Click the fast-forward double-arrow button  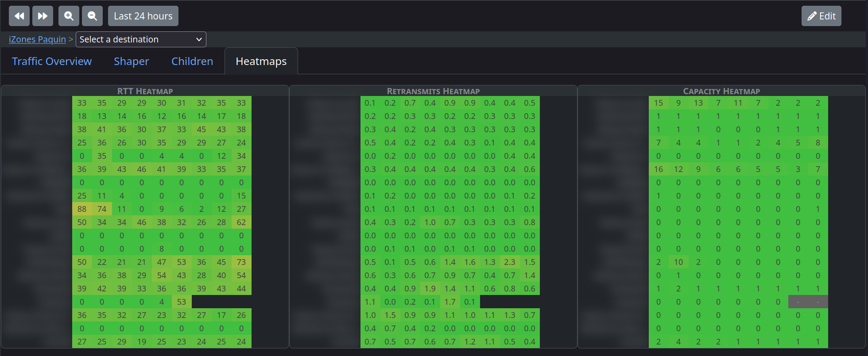[43, 16]
